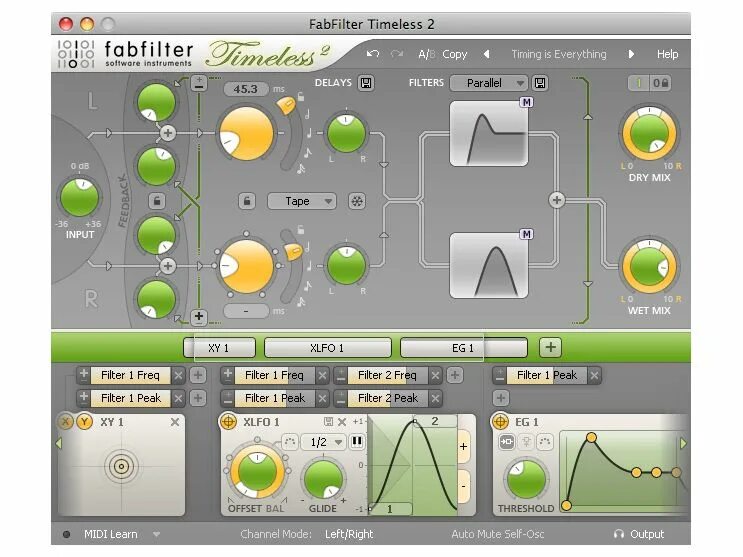Add a new modulation source with plus button
This screenshot has height=557, width=743.
tap(550, 347)
